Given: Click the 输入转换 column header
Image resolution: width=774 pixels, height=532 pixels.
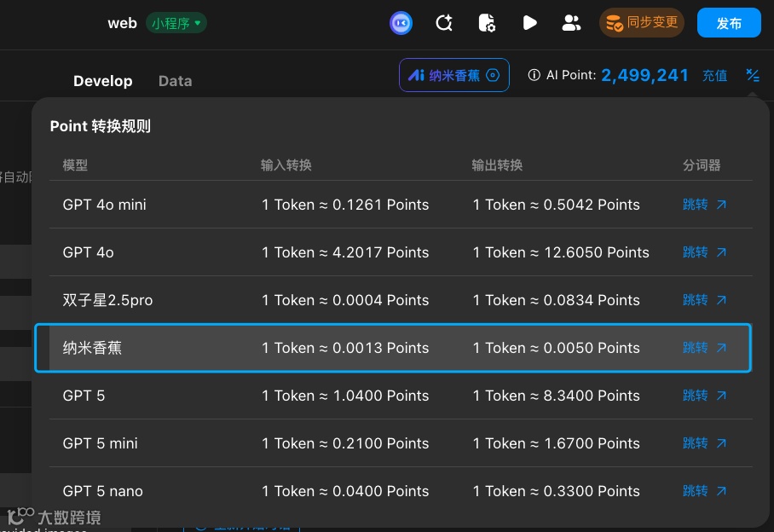Looking at the screenshot, I should [x=286, y=165].
